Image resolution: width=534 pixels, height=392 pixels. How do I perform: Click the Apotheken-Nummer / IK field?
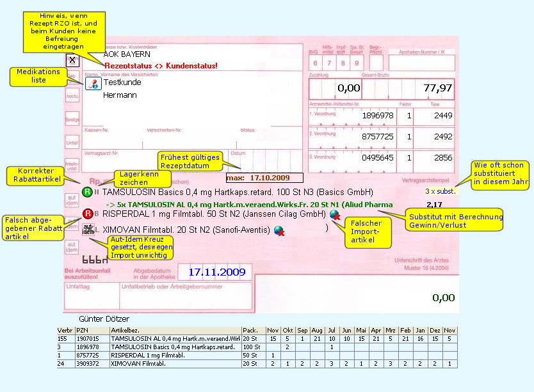[421, 63]
